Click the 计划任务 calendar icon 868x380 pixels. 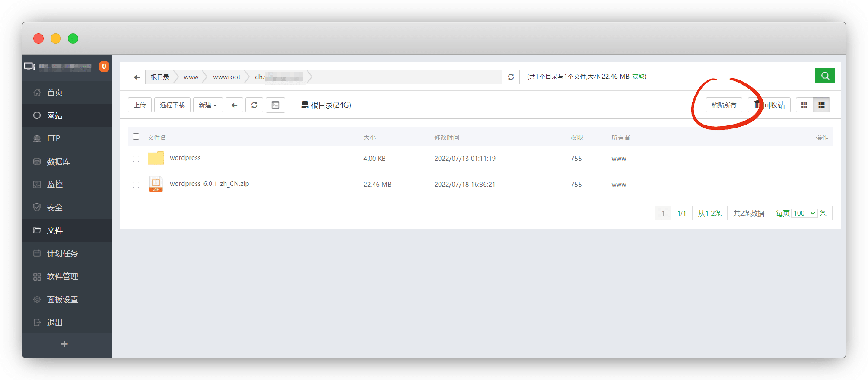[37, 253]
